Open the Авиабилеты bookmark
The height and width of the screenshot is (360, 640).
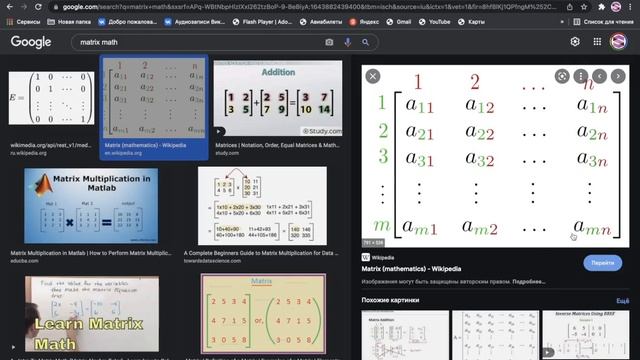[320, 22]
